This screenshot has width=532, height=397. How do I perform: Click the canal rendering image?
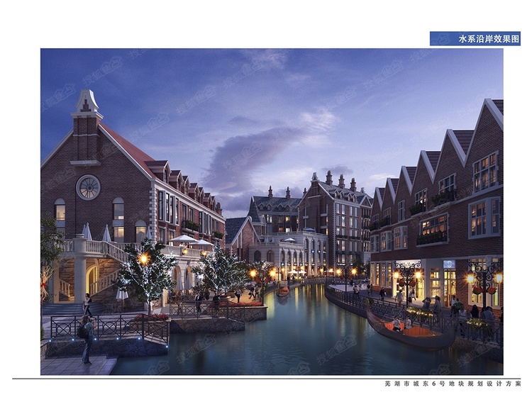[x=272, y=211]
